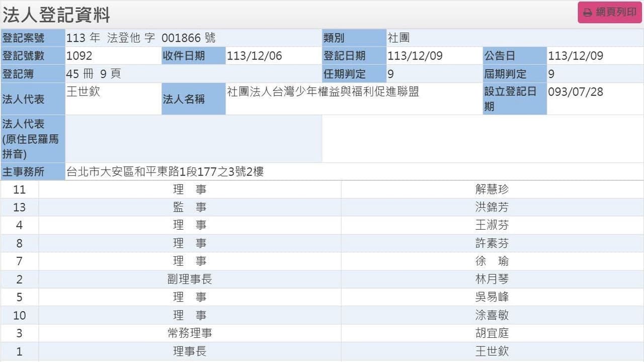This screenshot has height=362, width=644.
Task: Click the 公告日 label cell
Action: click(x=515, y=56)
